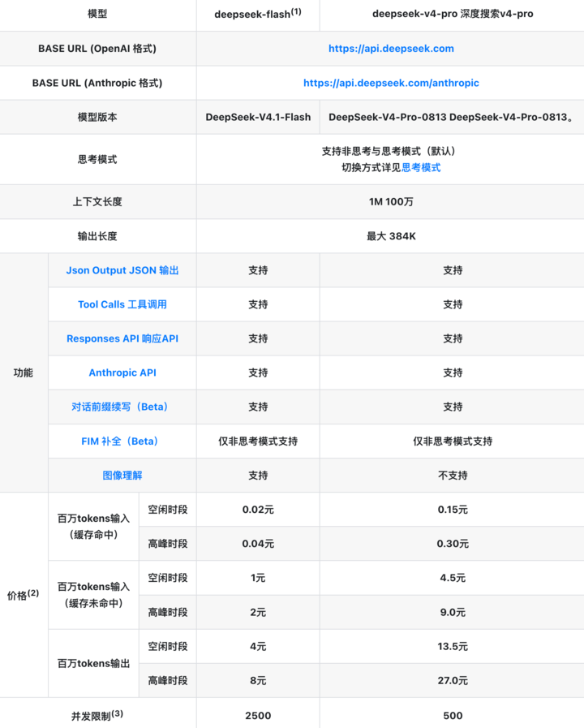Select the 4元 output price cell
This screenshot has width=584, height=728.
258,646
